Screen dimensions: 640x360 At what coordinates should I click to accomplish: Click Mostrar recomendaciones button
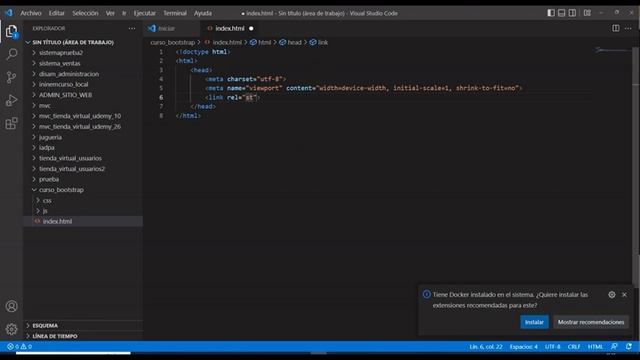[x=591, y=322]
